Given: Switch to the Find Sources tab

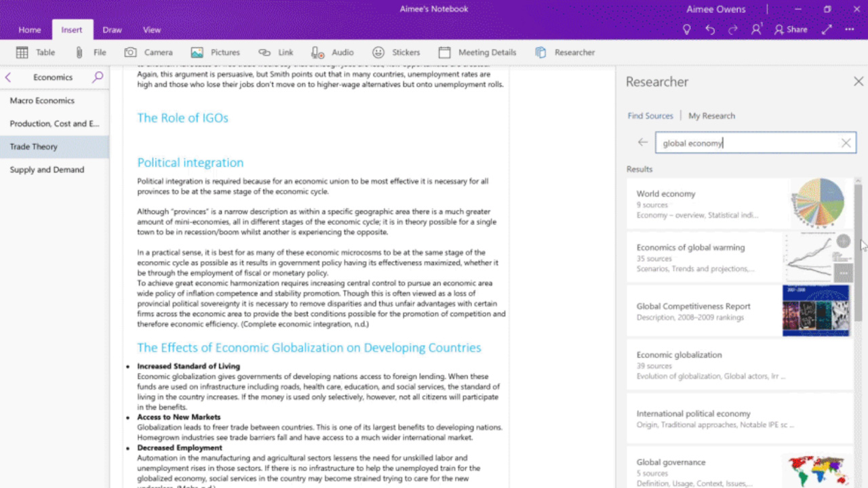Looking at the screenshot, I should pyautogui.click(x=650, y=116).
